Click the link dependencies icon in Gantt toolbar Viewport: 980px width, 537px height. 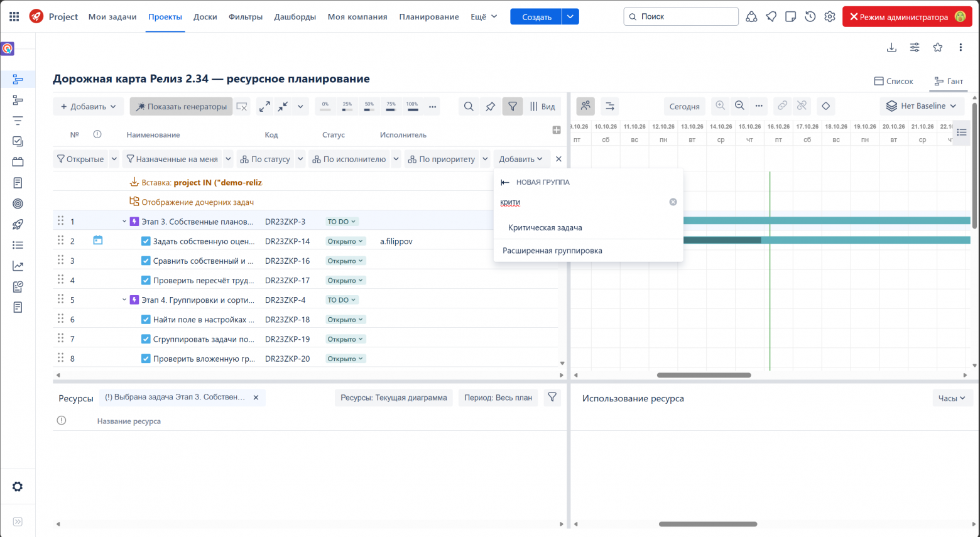tap(782, 106)
